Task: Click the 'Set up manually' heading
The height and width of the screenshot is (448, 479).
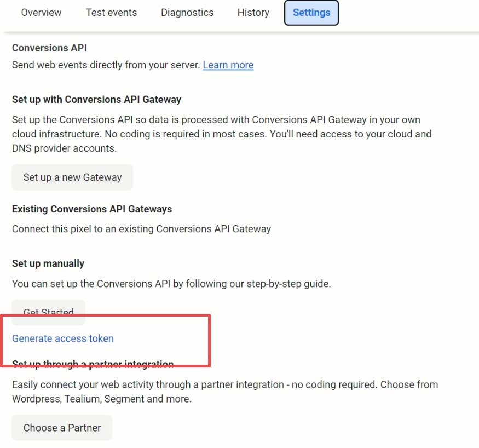Action: [48, 263]
